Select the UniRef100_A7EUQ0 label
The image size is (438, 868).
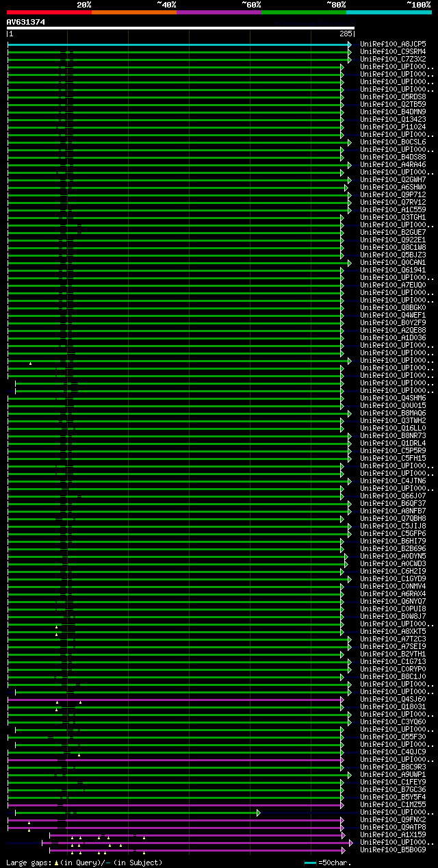tap(393, 285)
